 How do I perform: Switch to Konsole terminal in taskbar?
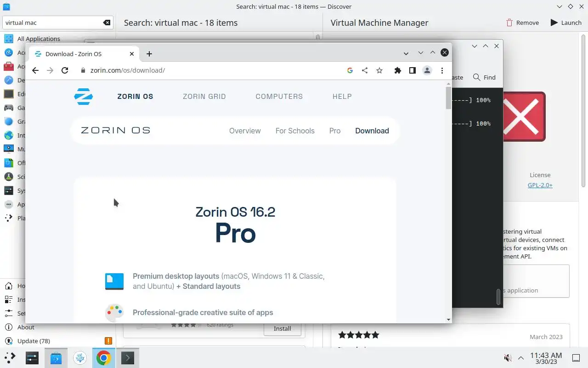click(x=128, y=357)
